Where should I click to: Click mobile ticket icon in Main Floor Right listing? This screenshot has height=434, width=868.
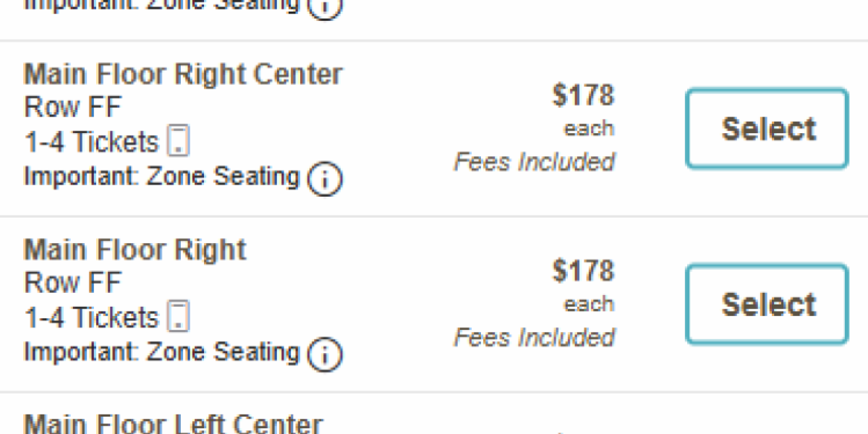tap(179, 317)
